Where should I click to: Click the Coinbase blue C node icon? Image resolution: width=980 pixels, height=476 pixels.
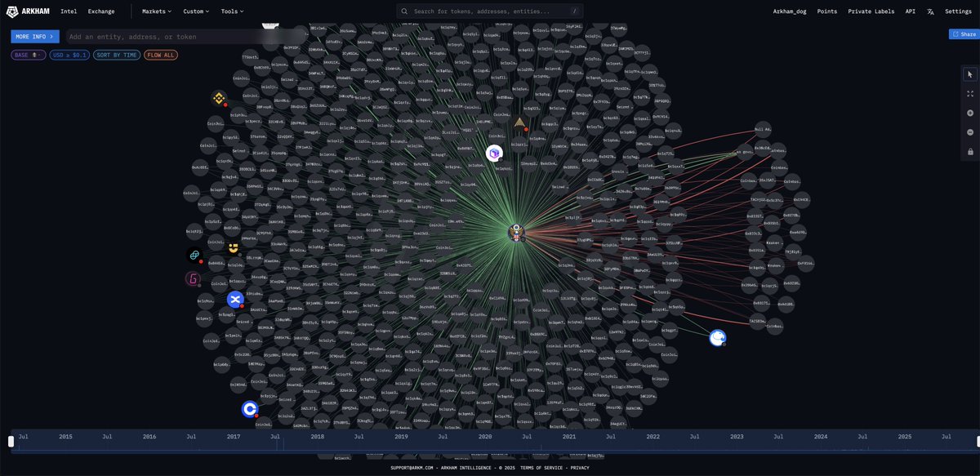(x=250, y=409)
